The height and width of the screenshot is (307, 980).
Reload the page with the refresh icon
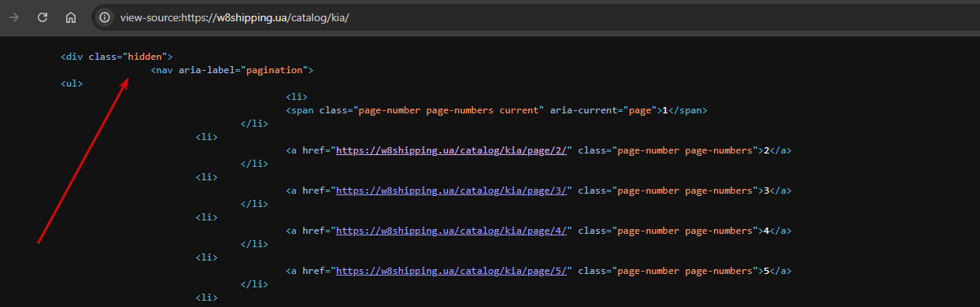[x=43, y=17]
